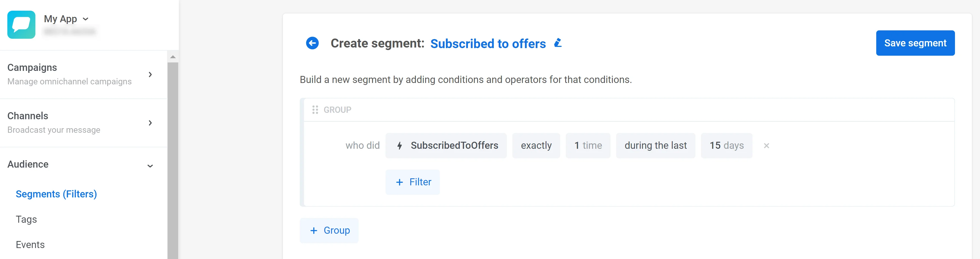Screen dimensions: 980x259
Task: Change the 'exactly' condition operator
Action: point(536,145)
